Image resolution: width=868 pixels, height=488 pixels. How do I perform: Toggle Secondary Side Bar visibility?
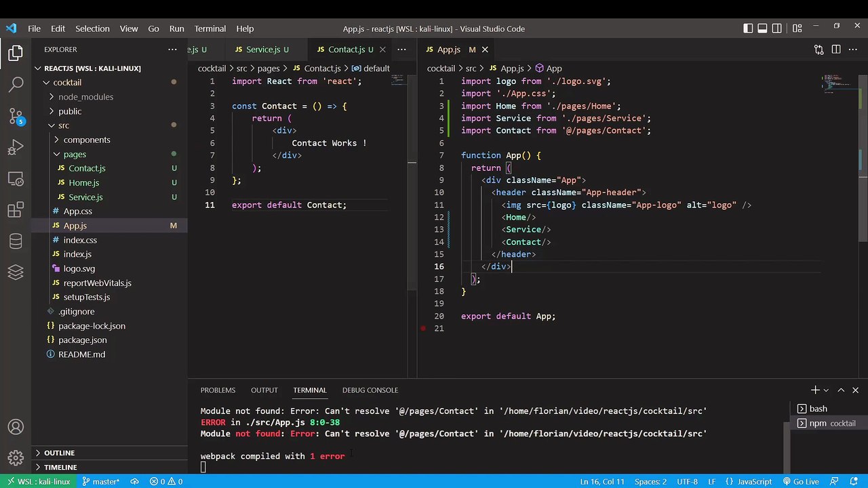(777, 28)
